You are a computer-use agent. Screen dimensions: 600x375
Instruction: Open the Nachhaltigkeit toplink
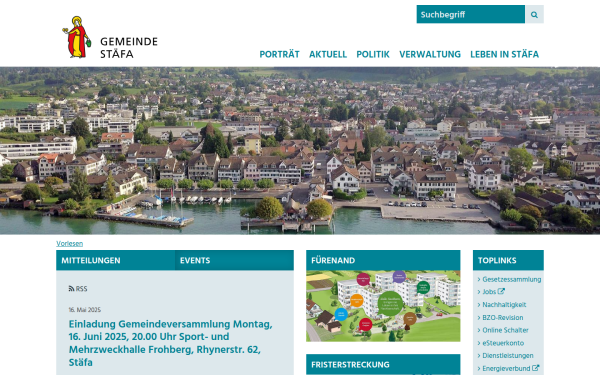tap(504, 305)
